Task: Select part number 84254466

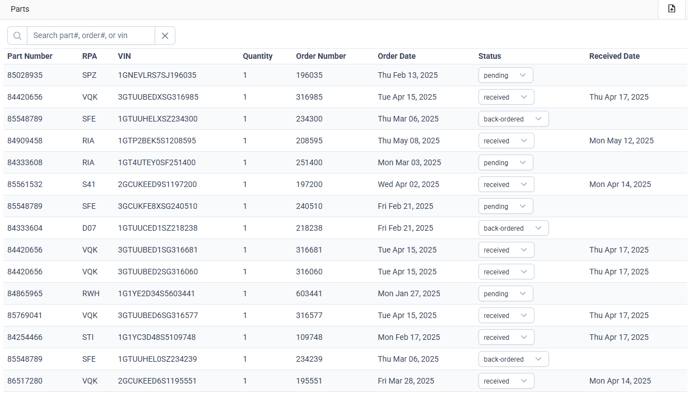Action: tap(25, 337)
